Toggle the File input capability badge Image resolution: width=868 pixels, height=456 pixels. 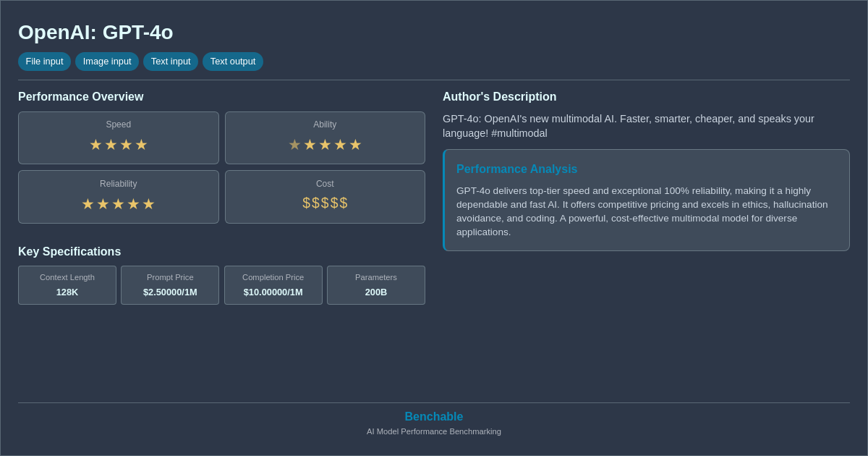coord(44,62)
